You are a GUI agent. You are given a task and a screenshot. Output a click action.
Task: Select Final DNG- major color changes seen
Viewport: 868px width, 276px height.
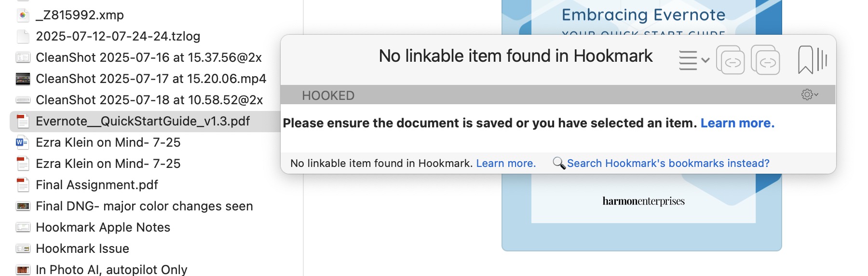click(145, 206)
